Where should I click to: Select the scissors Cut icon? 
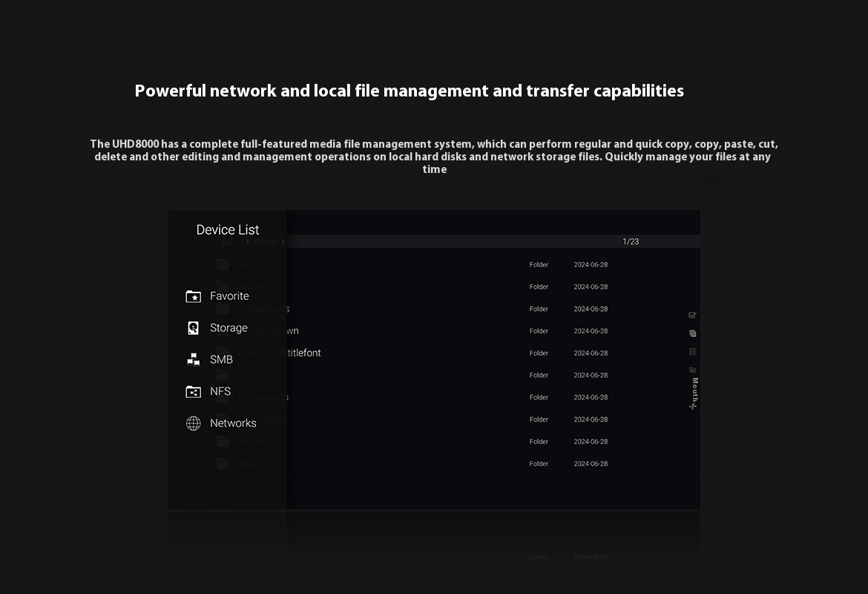(x=692, y=406)
